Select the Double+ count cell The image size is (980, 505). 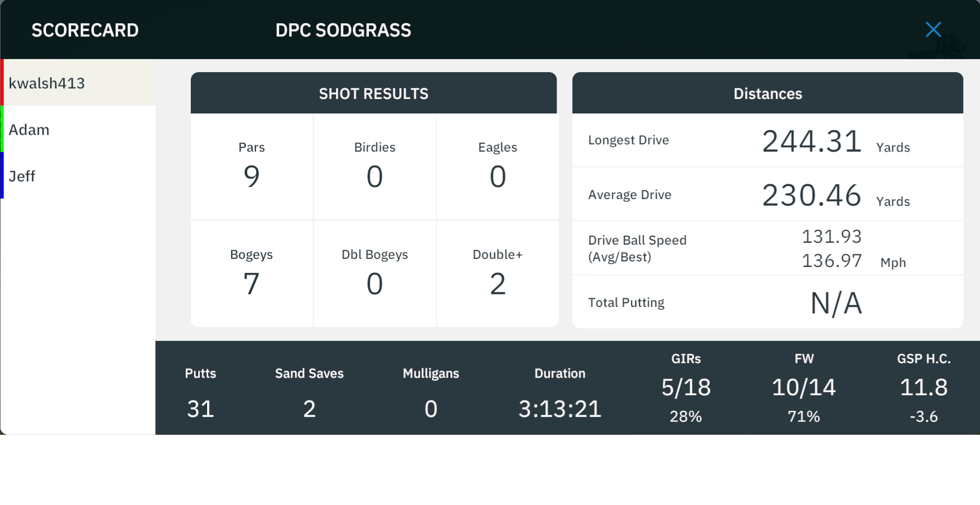click(x=497, y=274)
